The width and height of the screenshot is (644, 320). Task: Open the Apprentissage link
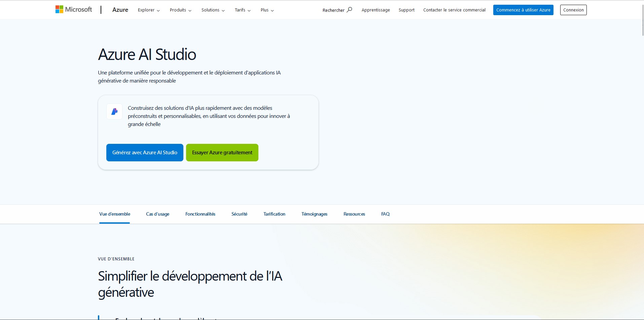point(375,10)
